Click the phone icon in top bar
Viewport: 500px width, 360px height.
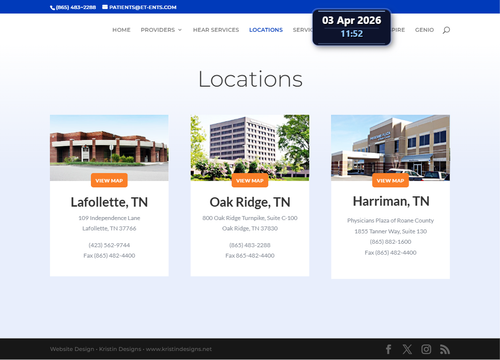coord(52,7)
